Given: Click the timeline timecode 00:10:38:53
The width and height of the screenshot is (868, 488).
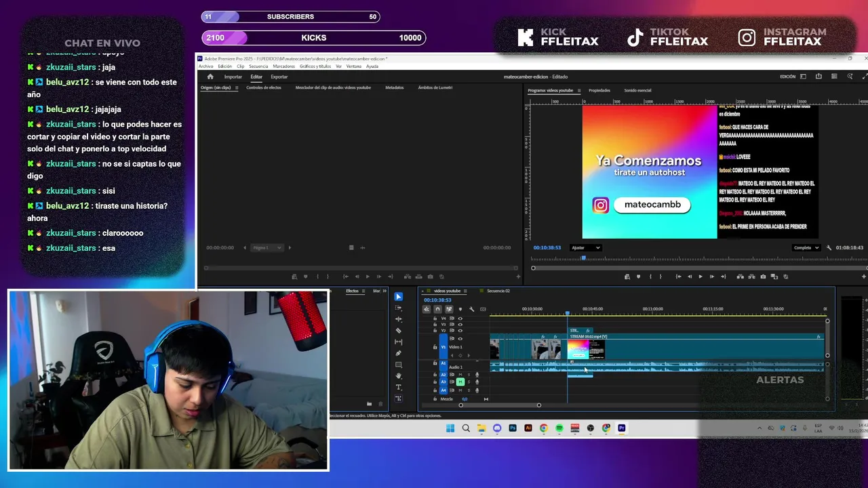Looking at the screenshot, I should 437,300.
